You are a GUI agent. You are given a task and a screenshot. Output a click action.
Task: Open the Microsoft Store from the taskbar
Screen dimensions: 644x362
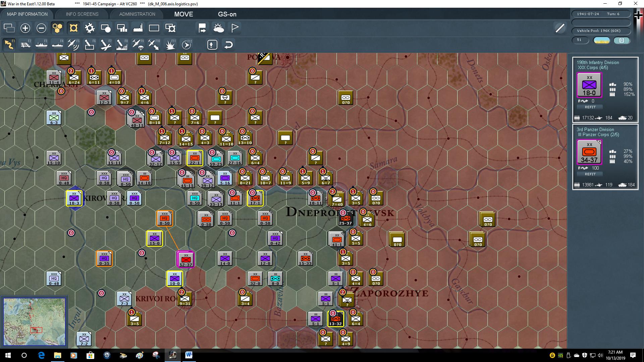click(91, 355)
